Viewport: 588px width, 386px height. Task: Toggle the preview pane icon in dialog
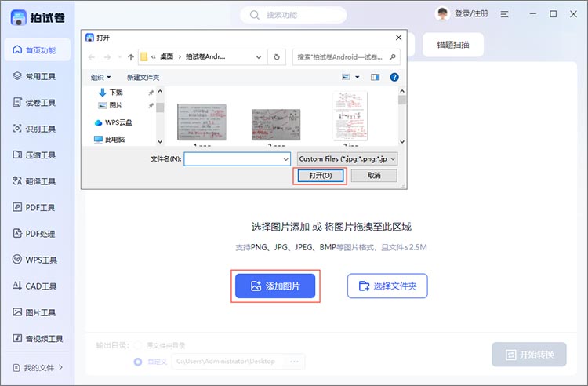coord(375,77)
